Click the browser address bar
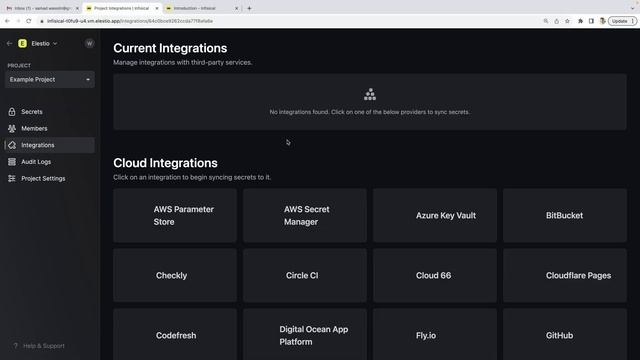Viewport: 640px width, 360px height. click(286, 21)
